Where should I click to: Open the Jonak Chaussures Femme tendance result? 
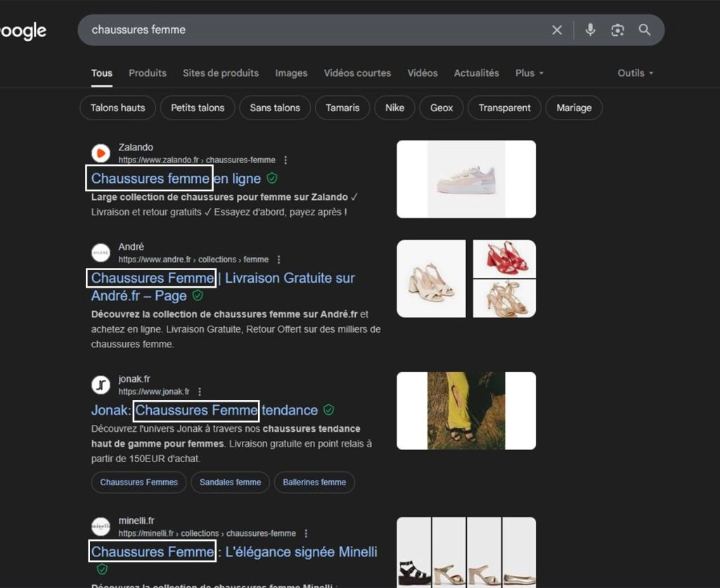coord(204,410)
